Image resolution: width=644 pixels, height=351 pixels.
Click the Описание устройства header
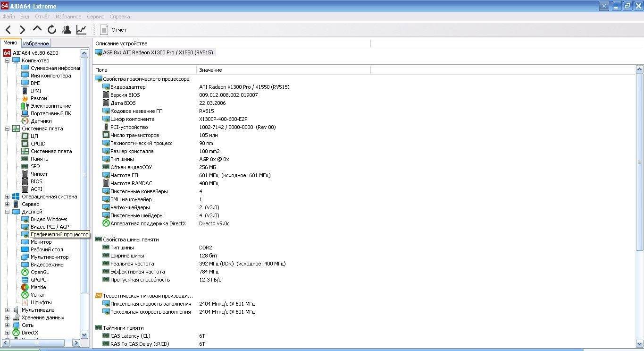pos(231,43)
